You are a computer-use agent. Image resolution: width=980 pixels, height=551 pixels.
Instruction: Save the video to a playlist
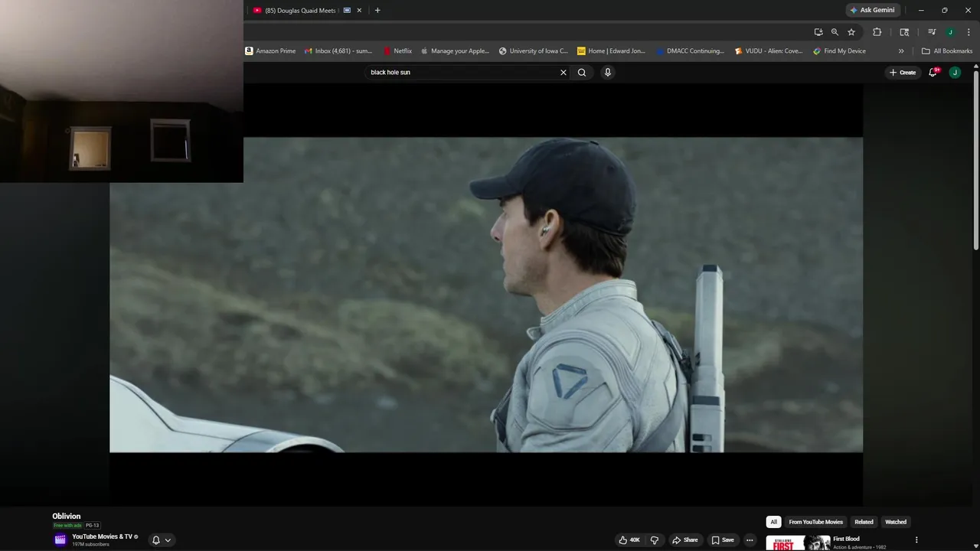tap(723, 540)
